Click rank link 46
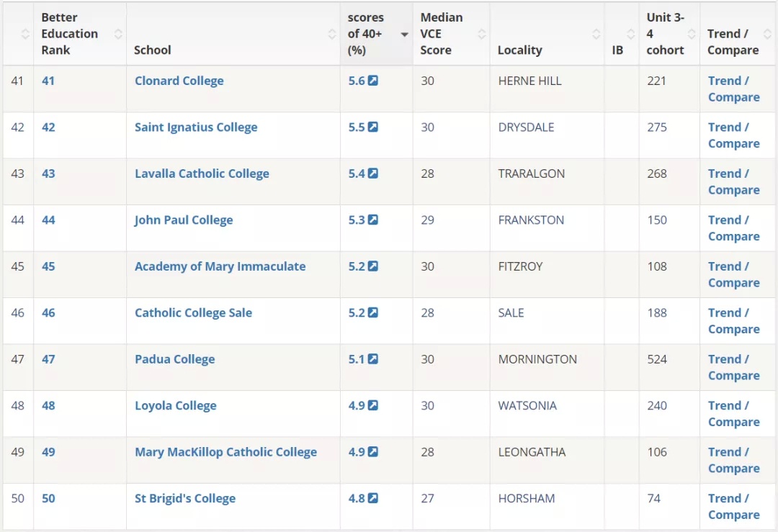The height and width of the screenshot is (532, 778). (48, 312)
